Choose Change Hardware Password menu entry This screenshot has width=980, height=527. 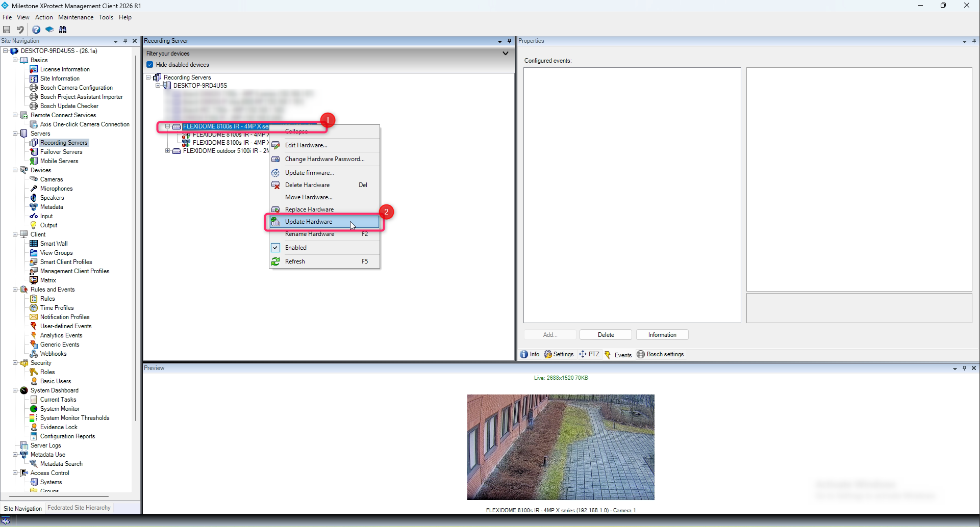(324, 159)
